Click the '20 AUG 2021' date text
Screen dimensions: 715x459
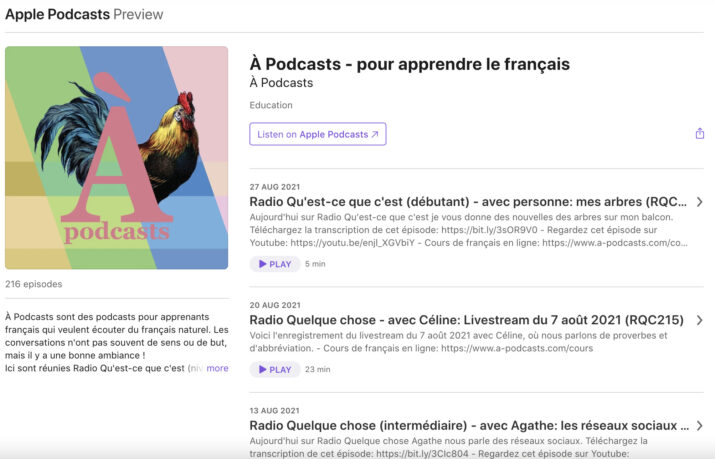pyautogui.click(x=275, y=305)
